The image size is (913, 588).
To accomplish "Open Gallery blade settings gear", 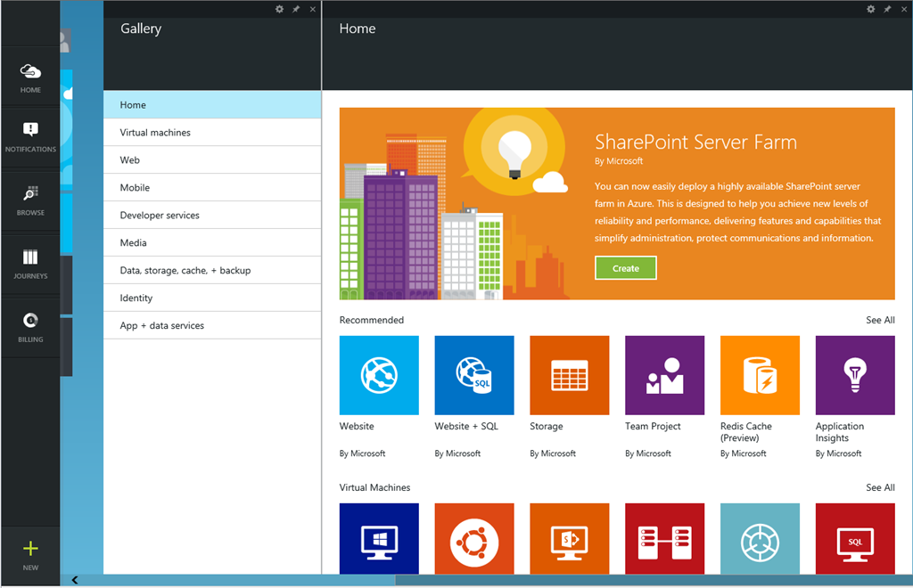I will (279, 9).
